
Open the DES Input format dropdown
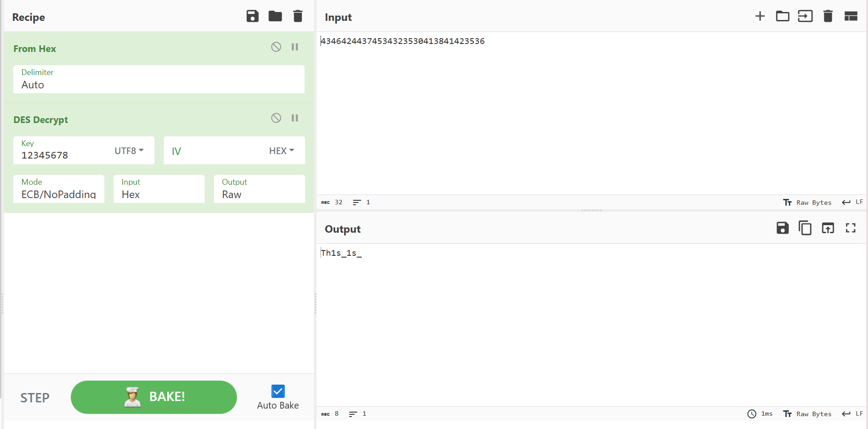[x=159, y=189]
